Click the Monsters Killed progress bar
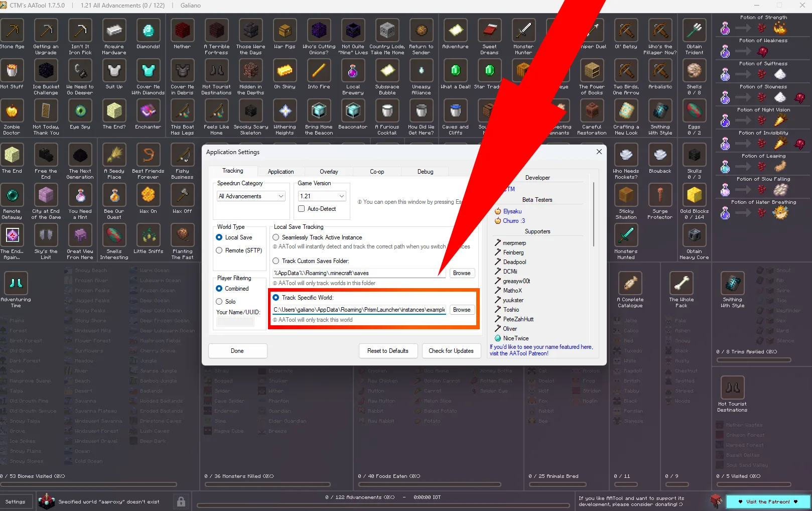Screen dimensions: 812x511 point(267,485)
